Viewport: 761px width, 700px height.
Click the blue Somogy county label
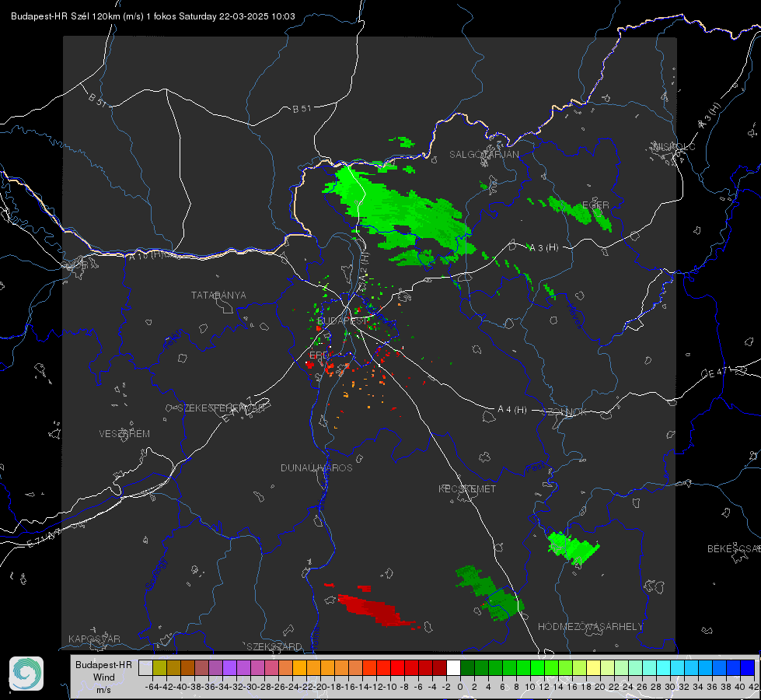pos(155,574)
